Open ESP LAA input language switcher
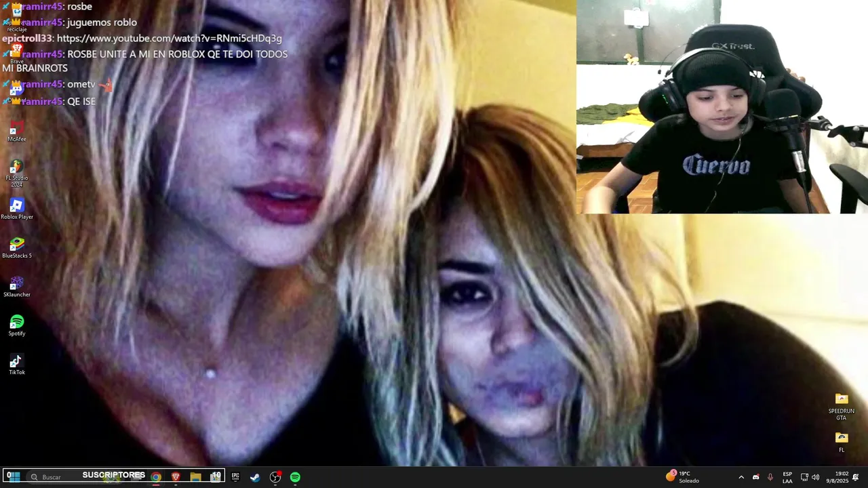Screen dimensions: 868x488 [x=787, y=477]
